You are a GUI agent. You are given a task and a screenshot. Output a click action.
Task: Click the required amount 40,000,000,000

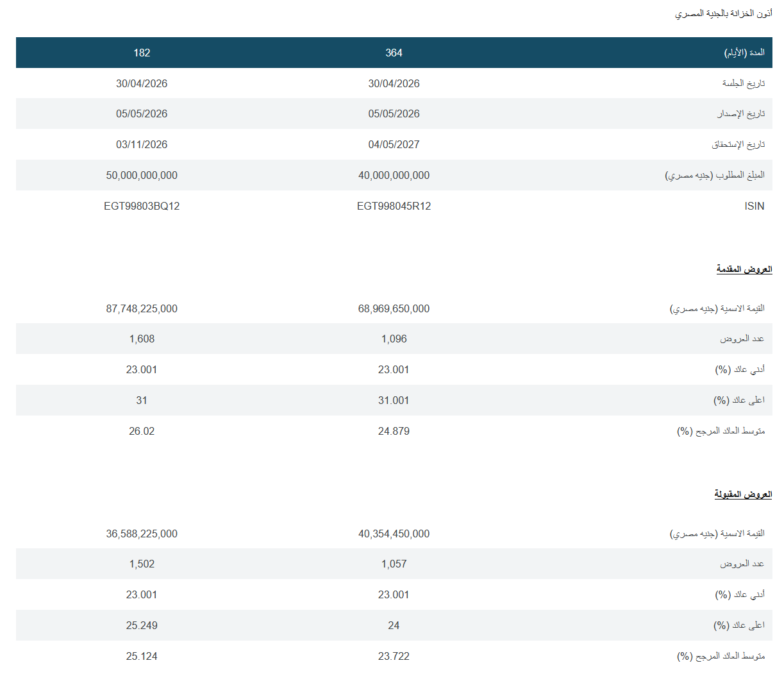tap(394, 175)
